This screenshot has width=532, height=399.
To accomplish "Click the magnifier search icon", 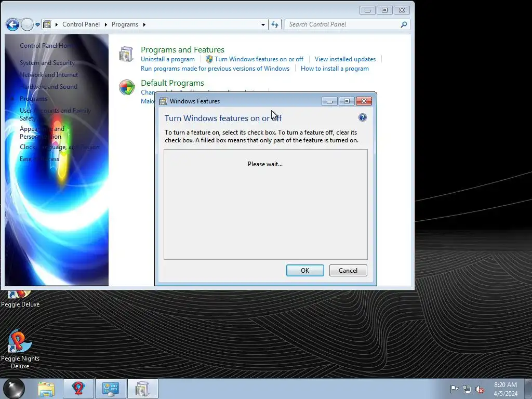I will click(404, 24).
